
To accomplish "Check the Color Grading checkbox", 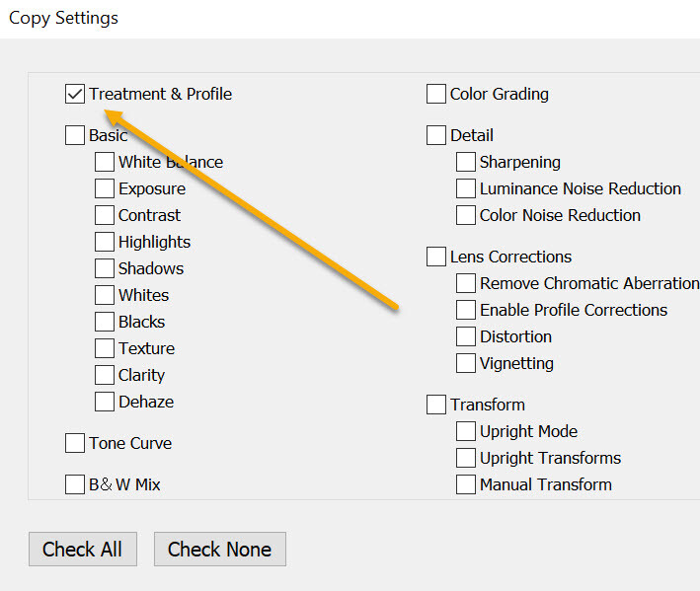I will coord(436,95).
